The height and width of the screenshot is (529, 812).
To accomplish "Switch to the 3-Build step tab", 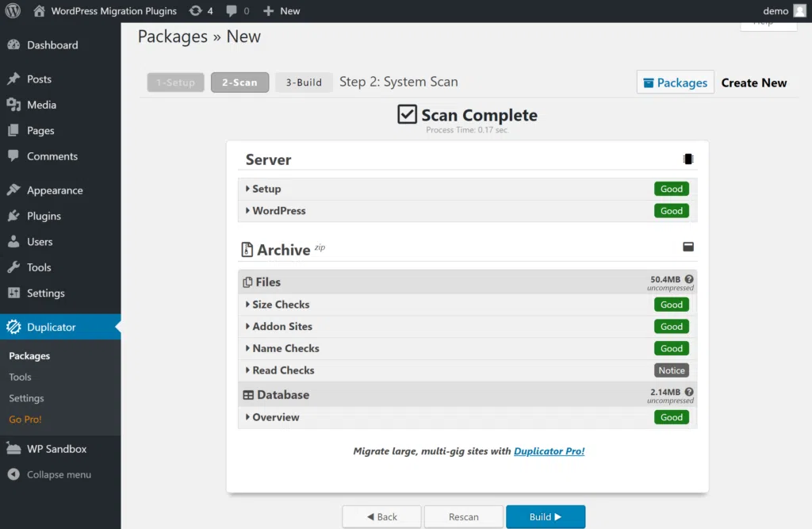I will point(304,82).
